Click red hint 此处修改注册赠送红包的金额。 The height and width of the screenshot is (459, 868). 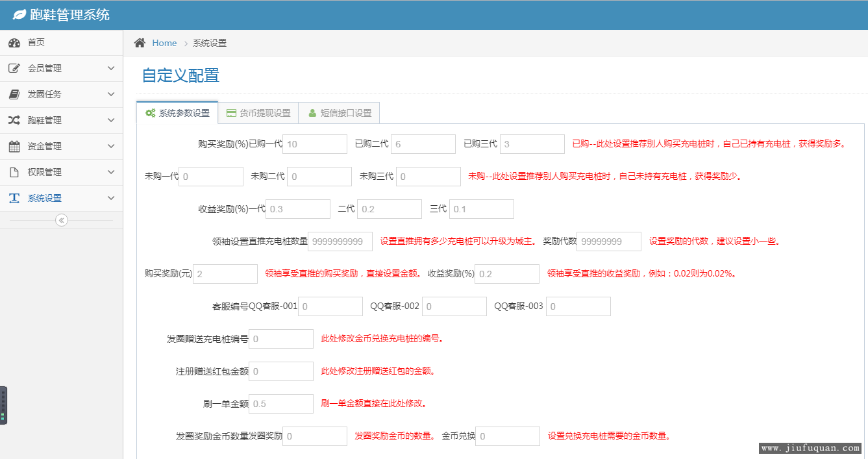point(378,371)
